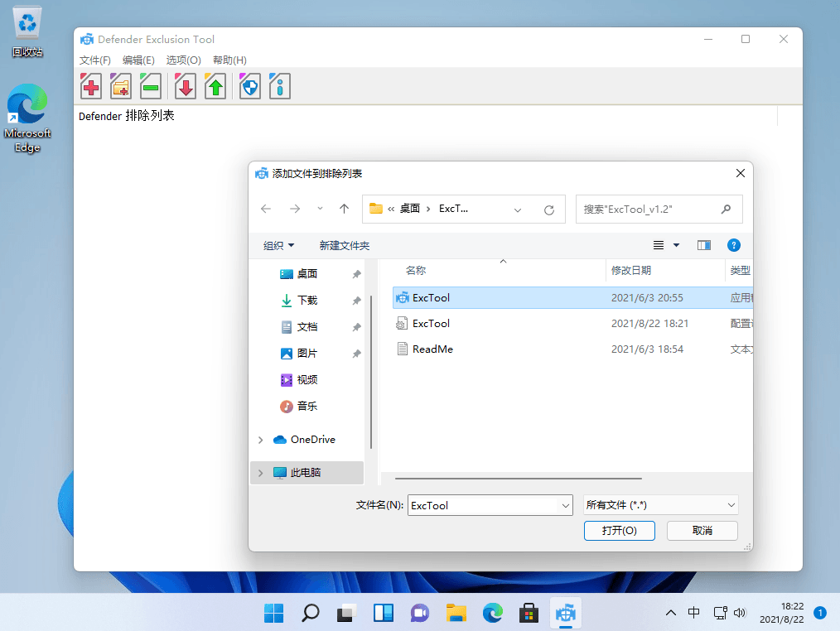This screenshot has width=840, height=631.
Task: Select 此电脑 in navigation pane
Action: [306, 473]
